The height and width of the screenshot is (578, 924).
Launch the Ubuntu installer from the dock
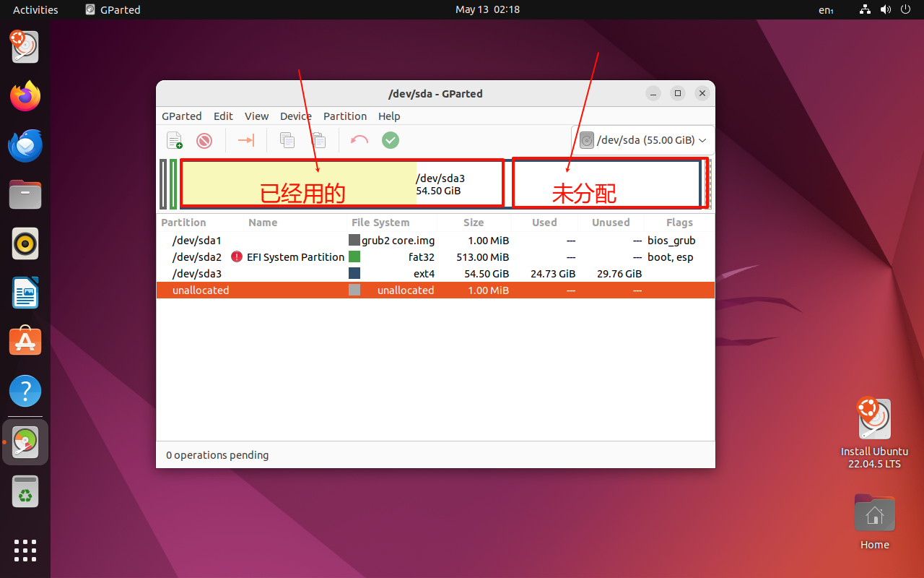(25, 46)
